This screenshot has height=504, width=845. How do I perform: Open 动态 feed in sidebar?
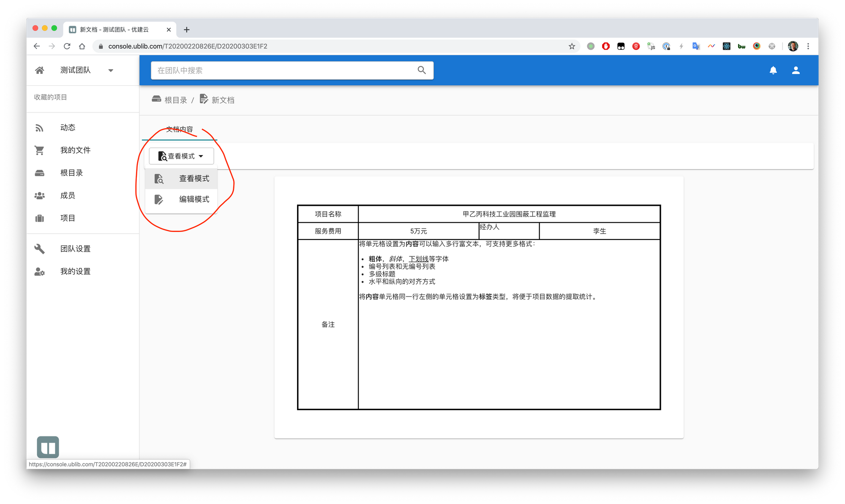[68, 128]
